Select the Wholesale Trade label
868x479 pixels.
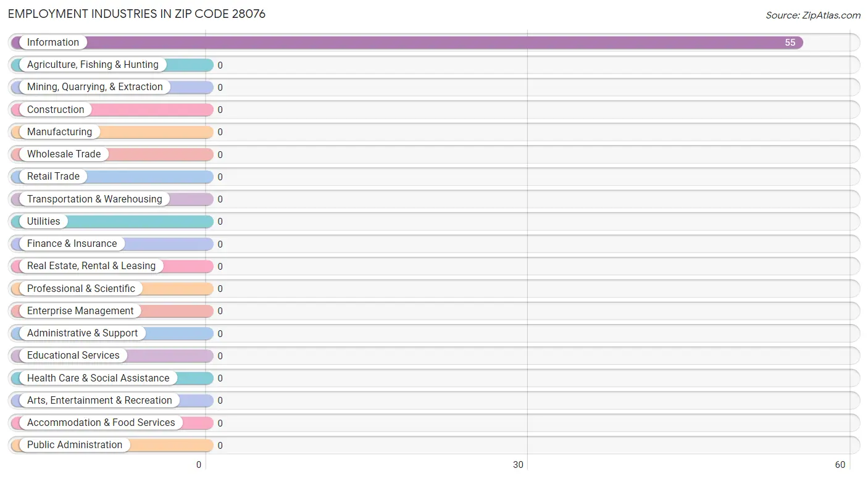pos(64,154)
